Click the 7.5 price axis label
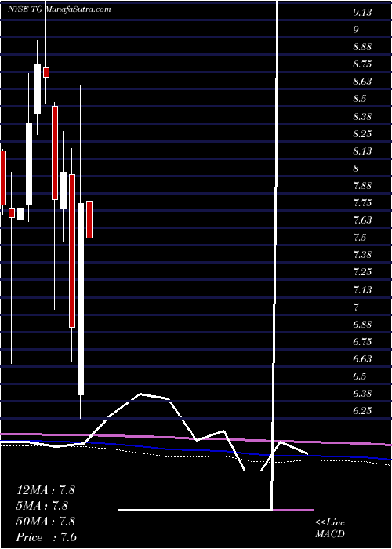The width and height of the screenshot is (392, 549). click(x=359, y=238)
